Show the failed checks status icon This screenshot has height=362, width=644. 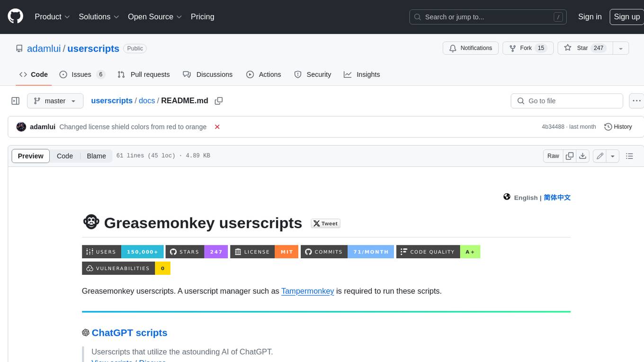[217, 127]
